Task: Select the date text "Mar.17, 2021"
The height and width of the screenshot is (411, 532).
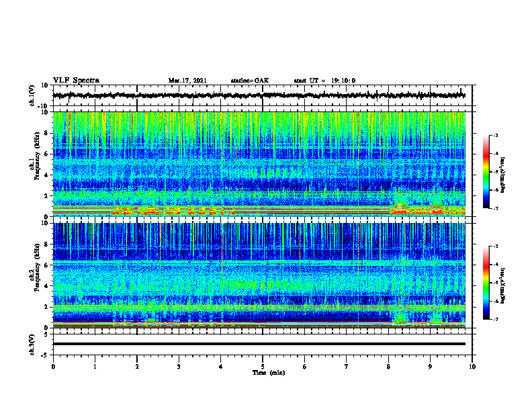Action: point(187,81)
